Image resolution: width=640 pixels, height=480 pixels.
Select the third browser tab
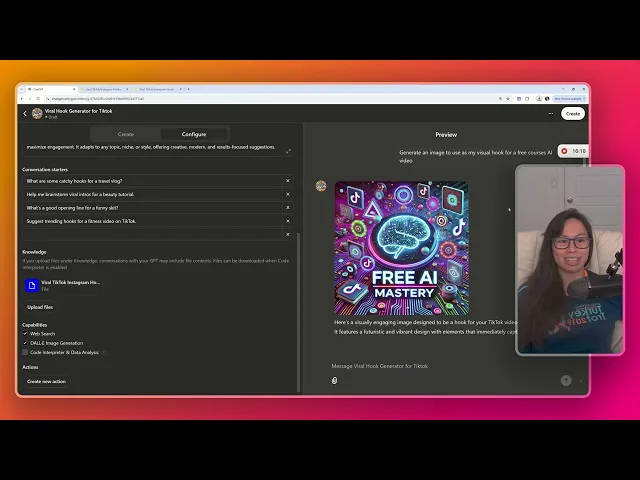pyautogui.click(x=158, y=89)
